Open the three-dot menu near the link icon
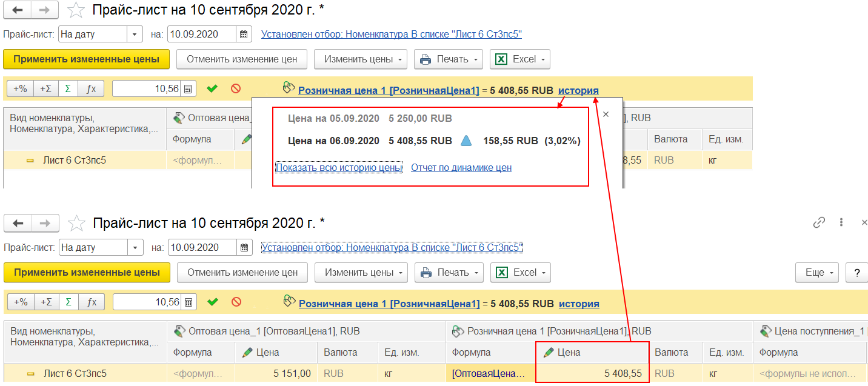This screenshot has height=386, width=868. pyautogui.click(x=841, y=223)
